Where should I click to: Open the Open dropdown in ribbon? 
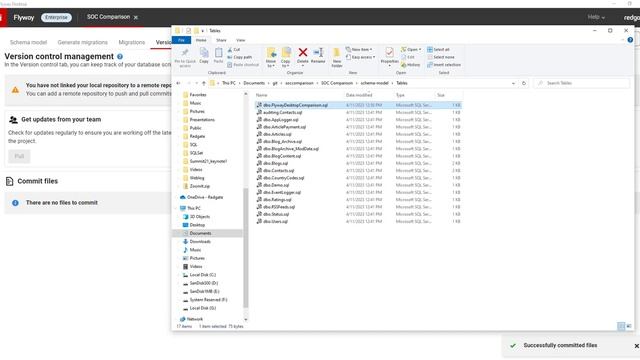click(x=411, y=49)
